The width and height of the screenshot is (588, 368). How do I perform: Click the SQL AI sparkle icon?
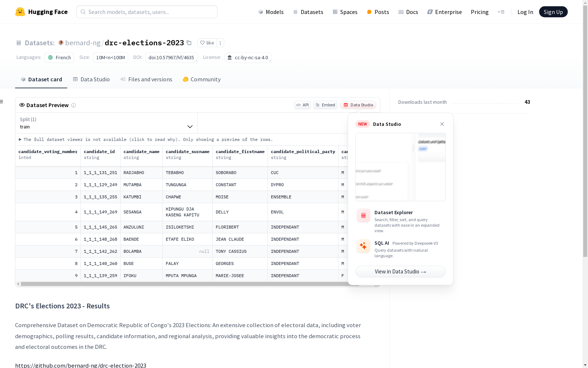363,246
